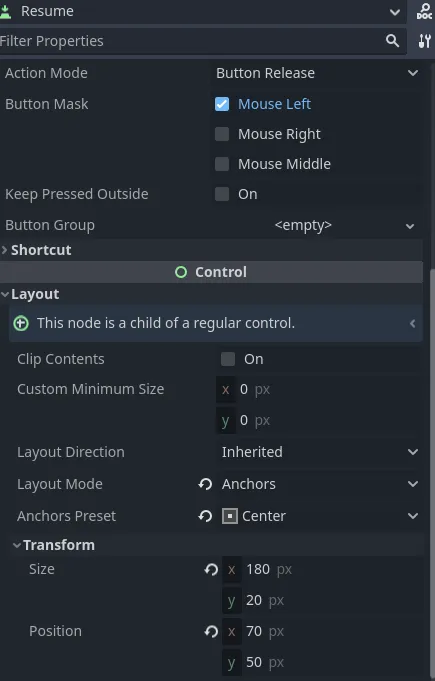Enable the Mouse Right checkbox
Image resolution: width=435 pixels, height=681 pixels.
[x=222, y=134]
